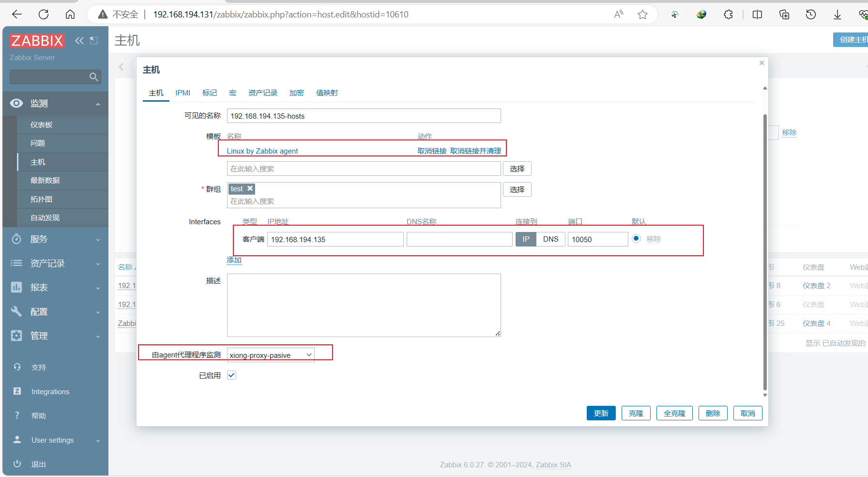This screenshot has width=868, height=477.
Task: Collapse the 监测 monitoring menu section
Action: click(55, 104)
